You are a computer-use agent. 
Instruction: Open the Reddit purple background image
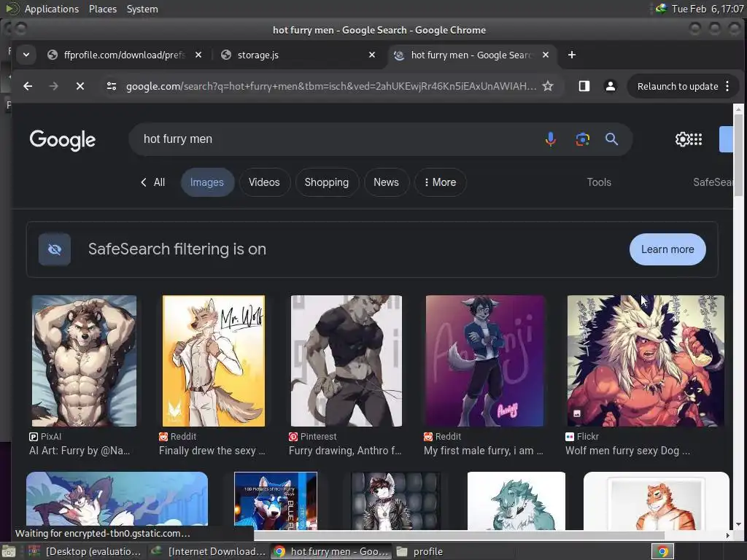pyautogui.click(x=484, y=360)
